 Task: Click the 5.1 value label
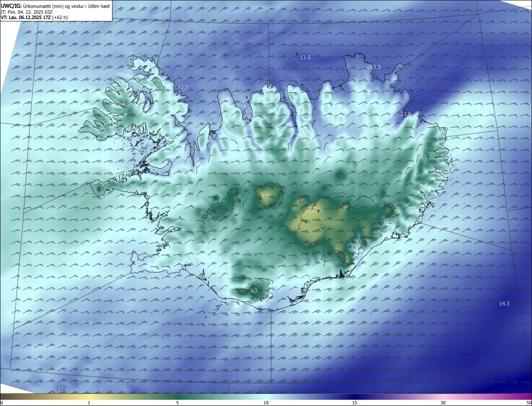[x=99, y=190]
